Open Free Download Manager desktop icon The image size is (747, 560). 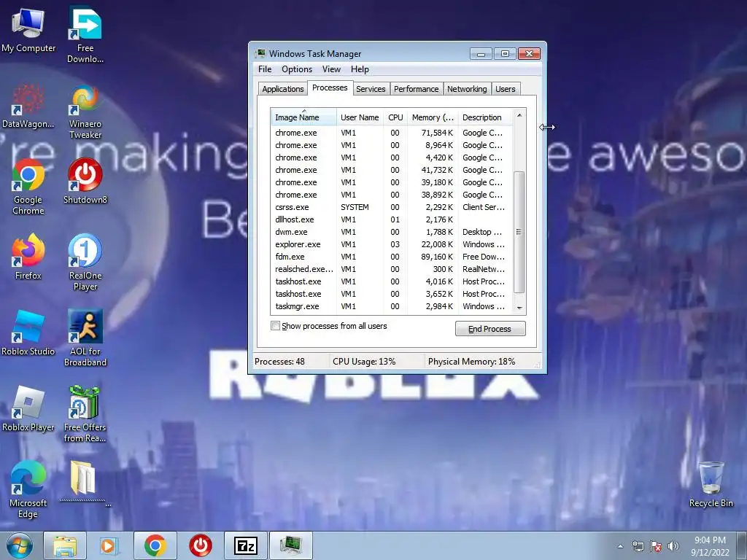click(85, 34)
